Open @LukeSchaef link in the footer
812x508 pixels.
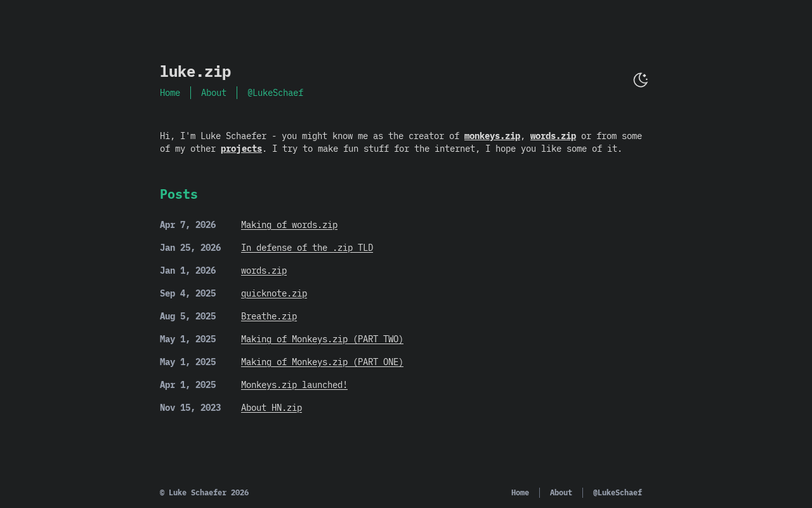pos(617,493)
